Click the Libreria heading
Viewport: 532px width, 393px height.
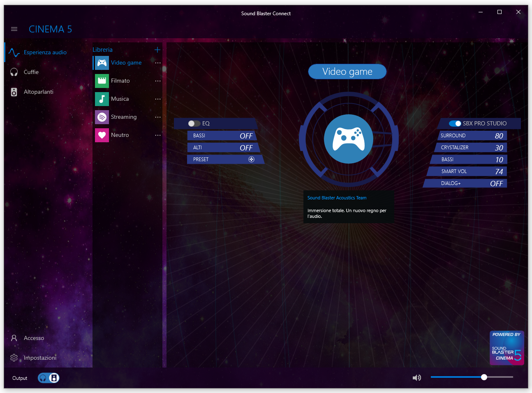(x=102, y=50)
